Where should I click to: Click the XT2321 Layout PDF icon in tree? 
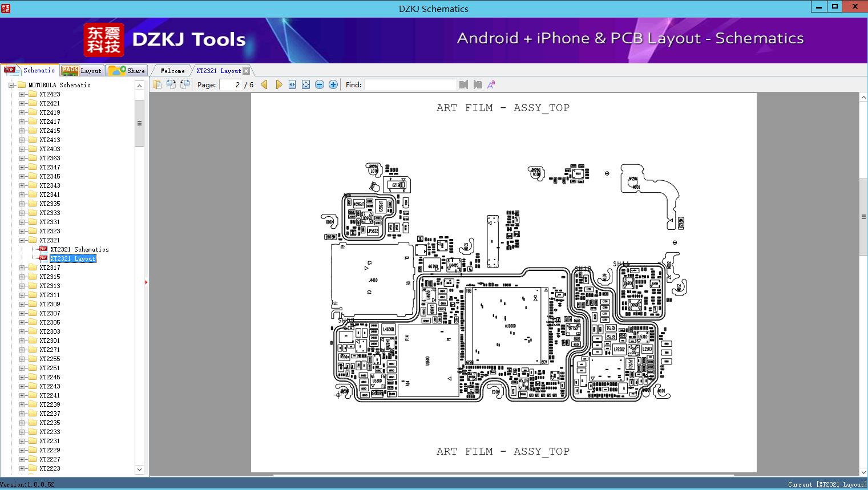pos(43,258)
